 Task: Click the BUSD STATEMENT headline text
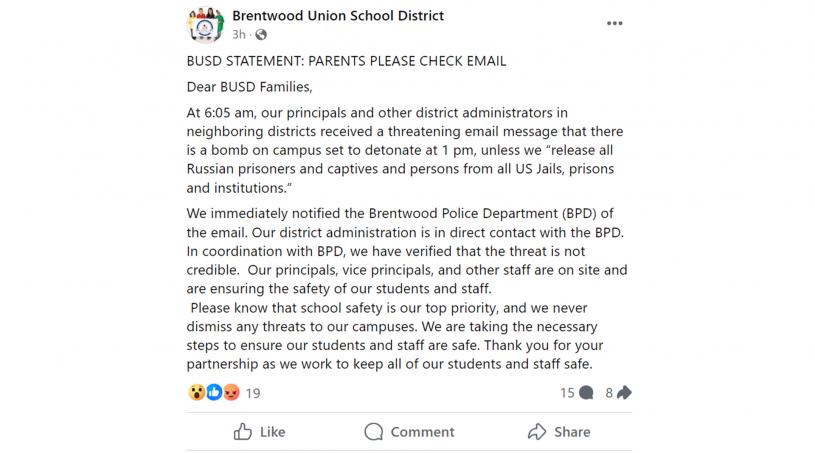pos(346,61)
